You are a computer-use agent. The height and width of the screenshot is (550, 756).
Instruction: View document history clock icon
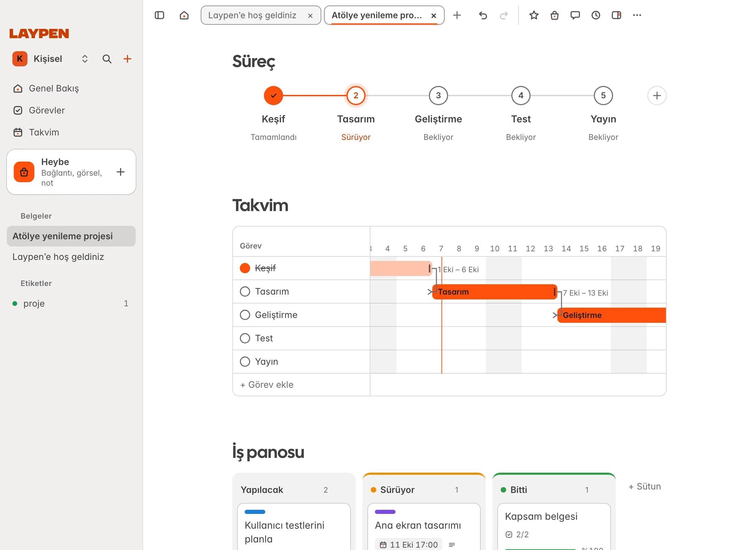596,15
